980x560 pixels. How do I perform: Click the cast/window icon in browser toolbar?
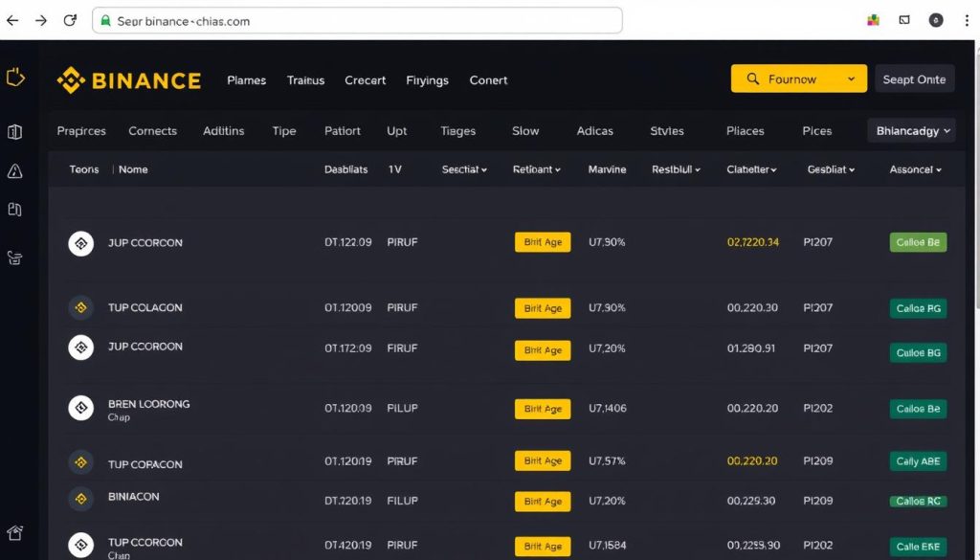904,21
